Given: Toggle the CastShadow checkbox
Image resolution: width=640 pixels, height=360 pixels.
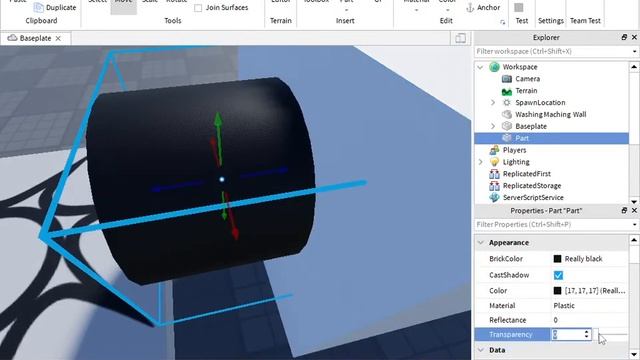Looking at the screenshot, I should click(558, 275).
